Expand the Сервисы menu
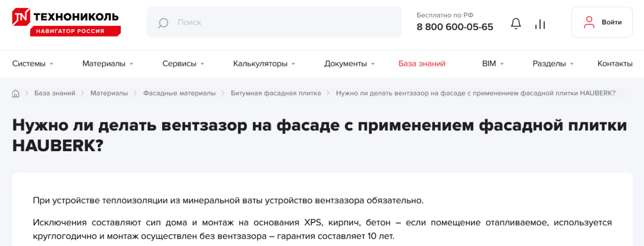Screen dimensions: 644x246 point(183,63)
